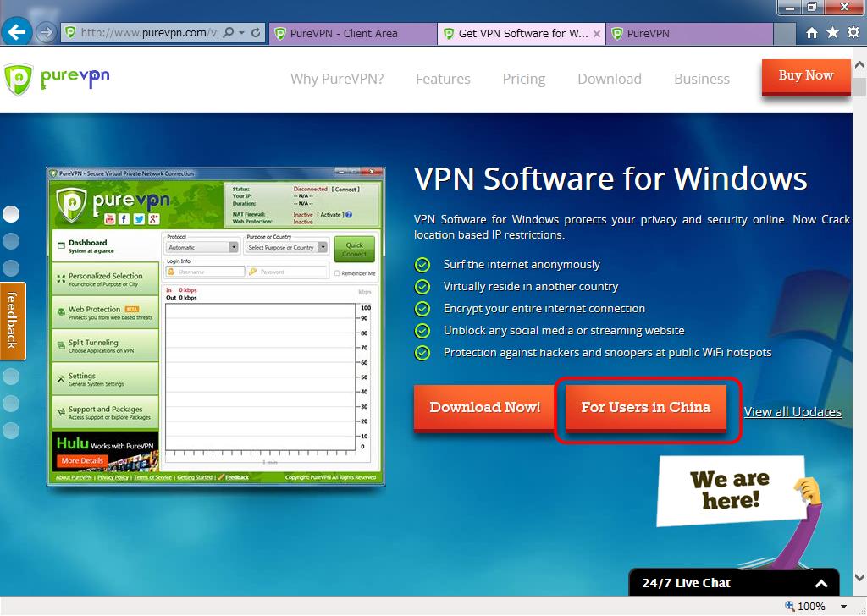This screenshot has height=616, width=867.
Task: Click security shield icon in address bar
Action: click(x=70, y=33)
